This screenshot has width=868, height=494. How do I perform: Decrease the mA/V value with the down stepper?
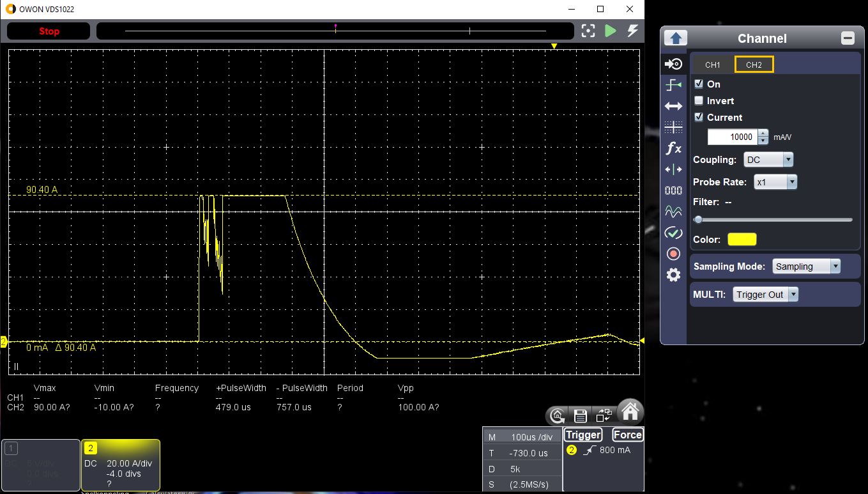(763, 141)
